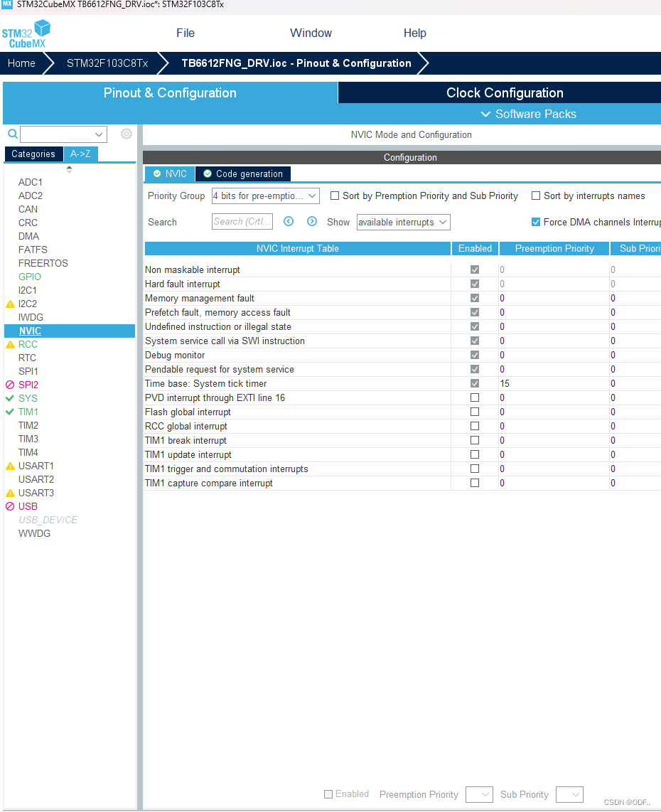Click the Enabled column header
This screenshot has height=812, width=661.
[x=475, y=249]
